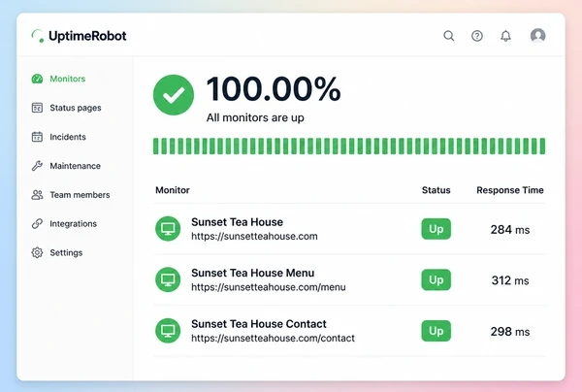Click the monitor icon beside Sunset Tea House Menu

(168, 279)
